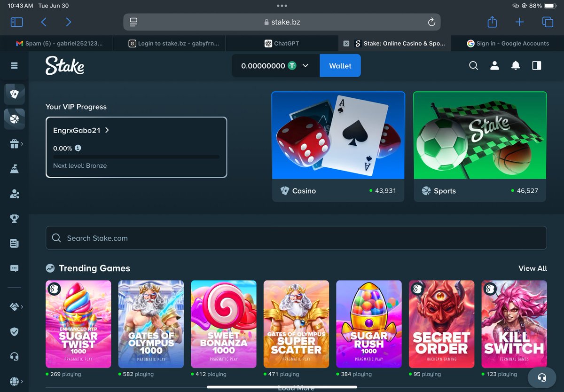
Task: Launch Gates of Olympus 1000 game
Action: click(x=151, y=324)
